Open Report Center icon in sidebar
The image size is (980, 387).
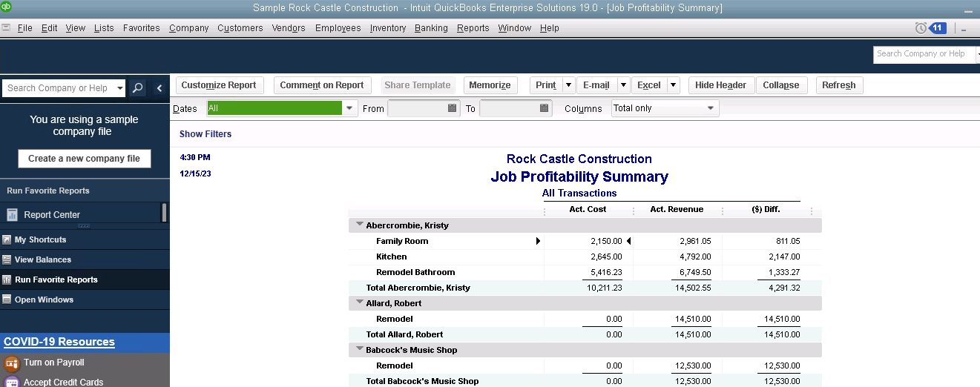[12, 215]
